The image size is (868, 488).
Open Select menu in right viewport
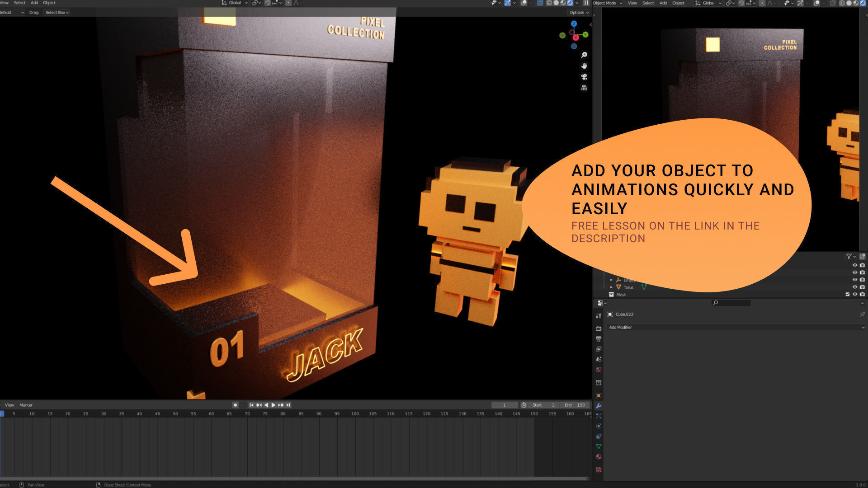tap(648, 3)
